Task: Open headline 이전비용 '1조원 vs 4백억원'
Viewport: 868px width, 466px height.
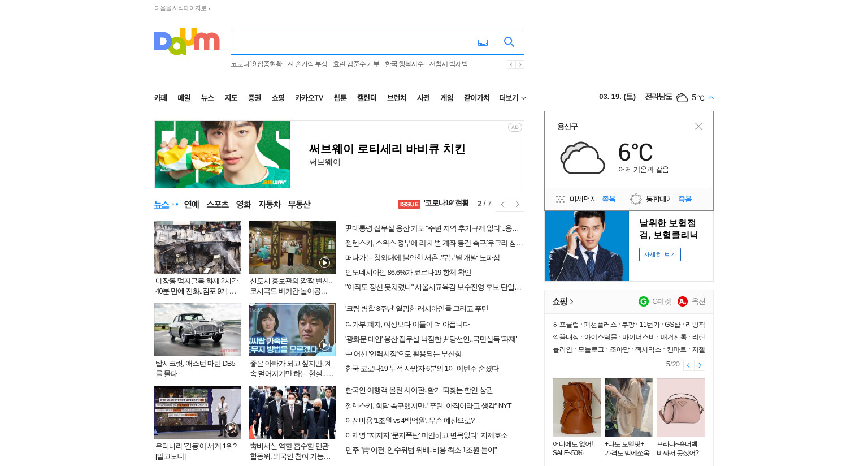Action: [x=410, y=421]
